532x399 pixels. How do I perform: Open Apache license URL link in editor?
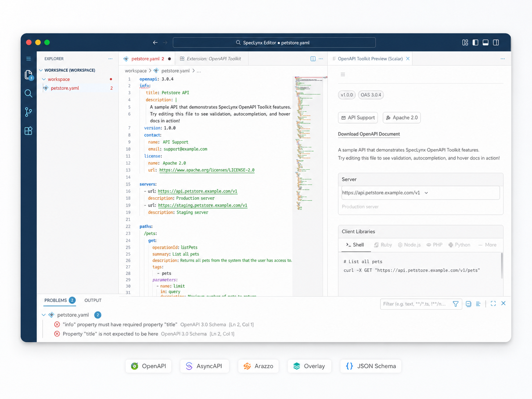[x=207, y=170]
